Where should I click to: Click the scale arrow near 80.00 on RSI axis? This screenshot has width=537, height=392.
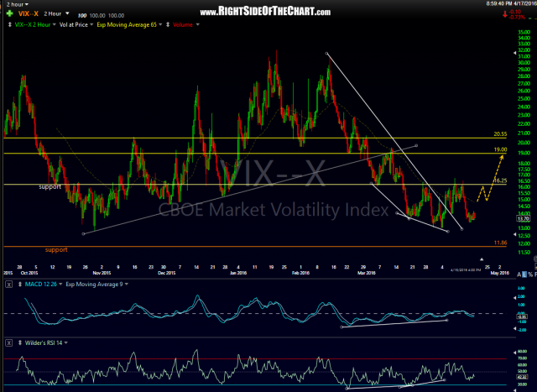(514, 353)
